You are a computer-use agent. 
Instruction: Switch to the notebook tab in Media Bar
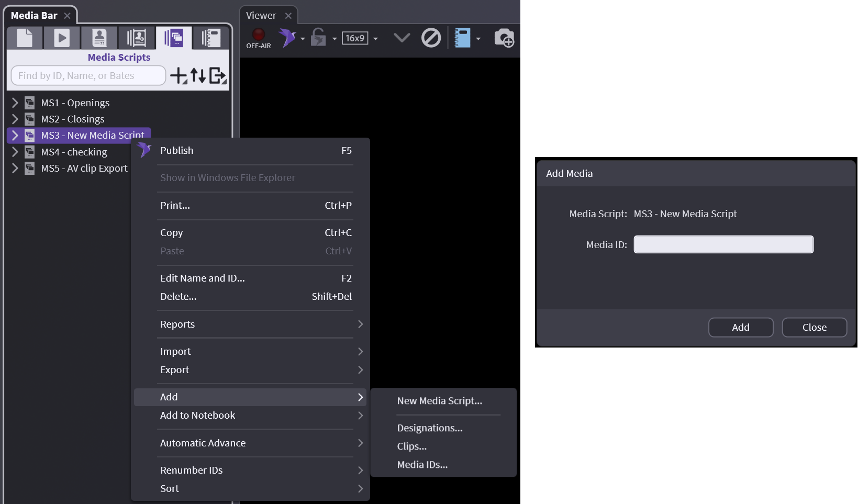(x=210, y=38)
